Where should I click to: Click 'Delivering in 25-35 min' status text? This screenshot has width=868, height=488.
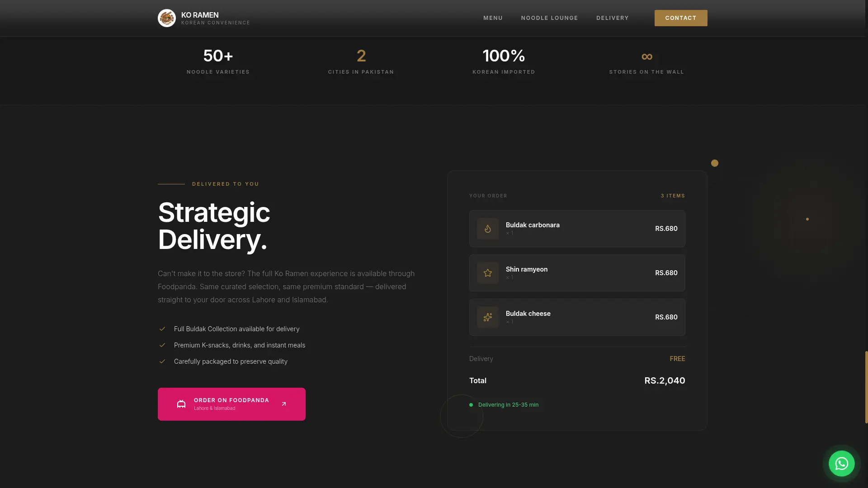(x=508, y=405)
